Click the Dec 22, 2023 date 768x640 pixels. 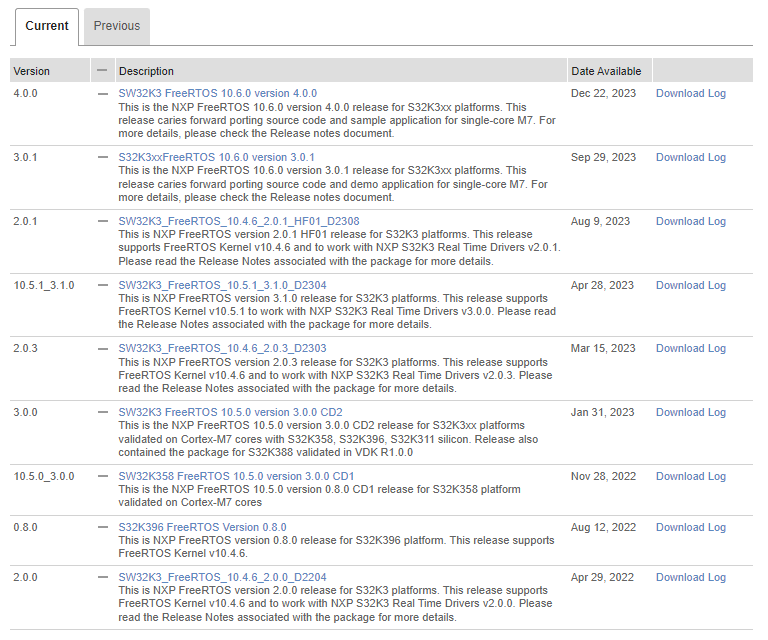pyautogui.click(x=603, y=94)
